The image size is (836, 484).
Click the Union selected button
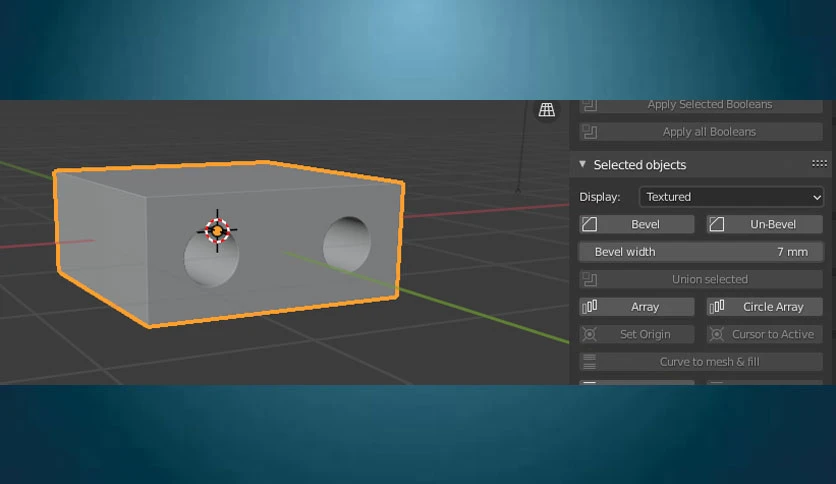(x=701, y=279)
